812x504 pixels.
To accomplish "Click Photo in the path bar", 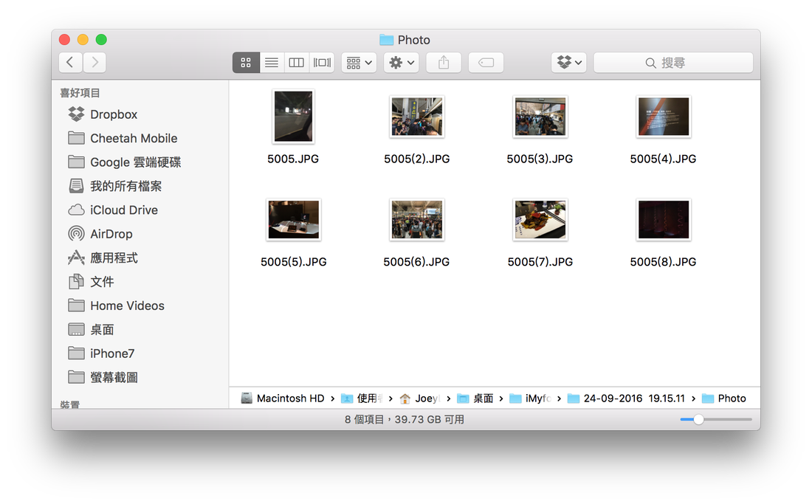I will click(724, 398).
